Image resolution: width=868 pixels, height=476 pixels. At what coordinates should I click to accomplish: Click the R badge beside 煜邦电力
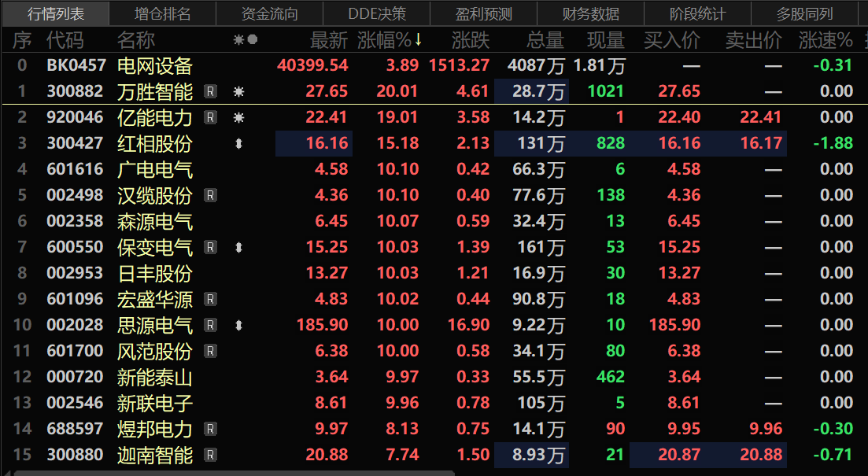pos(210,429)
